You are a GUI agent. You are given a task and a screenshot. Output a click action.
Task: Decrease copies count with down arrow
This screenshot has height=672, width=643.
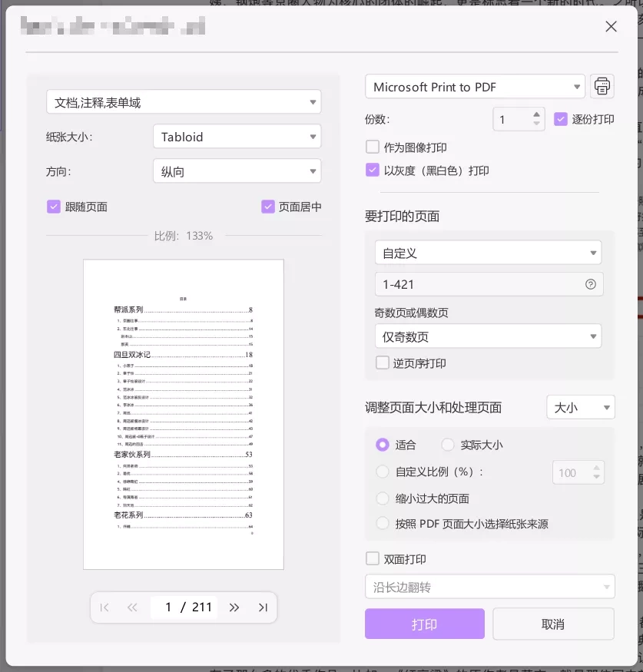coord(536,124)
